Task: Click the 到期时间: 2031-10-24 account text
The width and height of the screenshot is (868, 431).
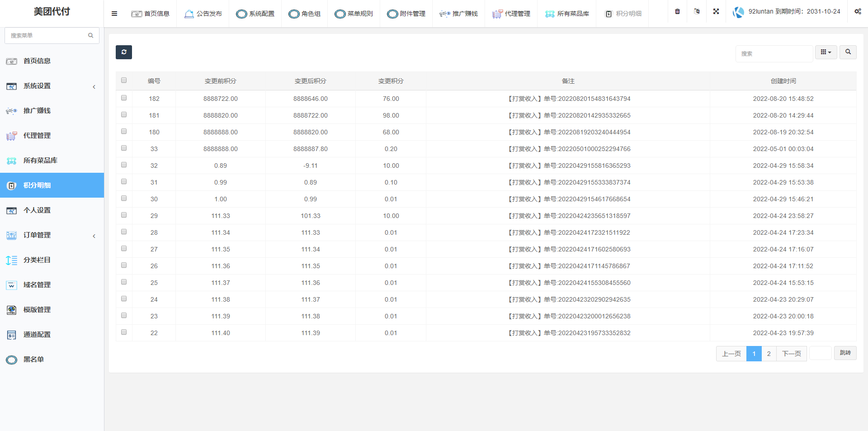Action: point(808,11)
